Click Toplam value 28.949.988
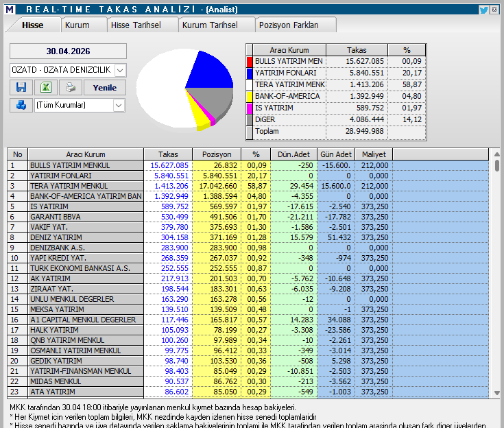 [365, 131]
